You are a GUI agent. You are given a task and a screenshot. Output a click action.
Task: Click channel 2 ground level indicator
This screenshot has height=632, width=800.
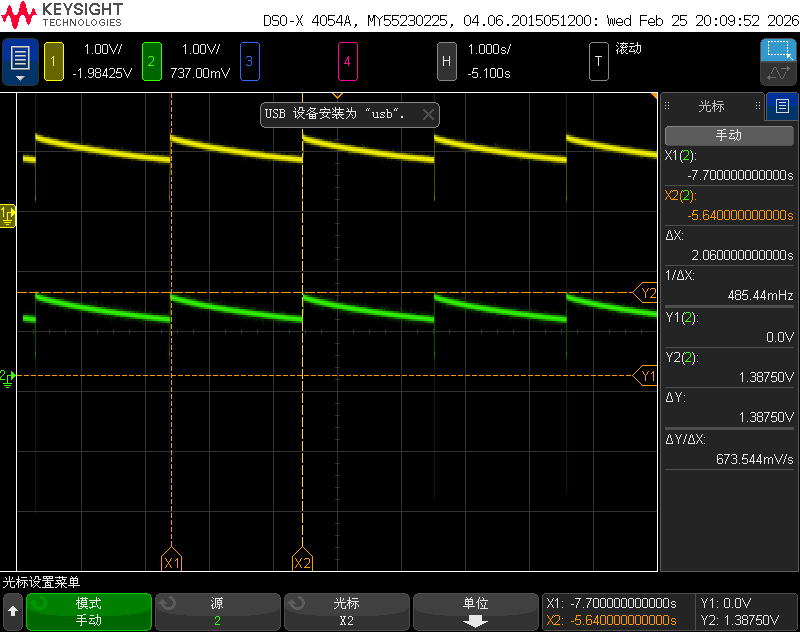tap(7, 378)
